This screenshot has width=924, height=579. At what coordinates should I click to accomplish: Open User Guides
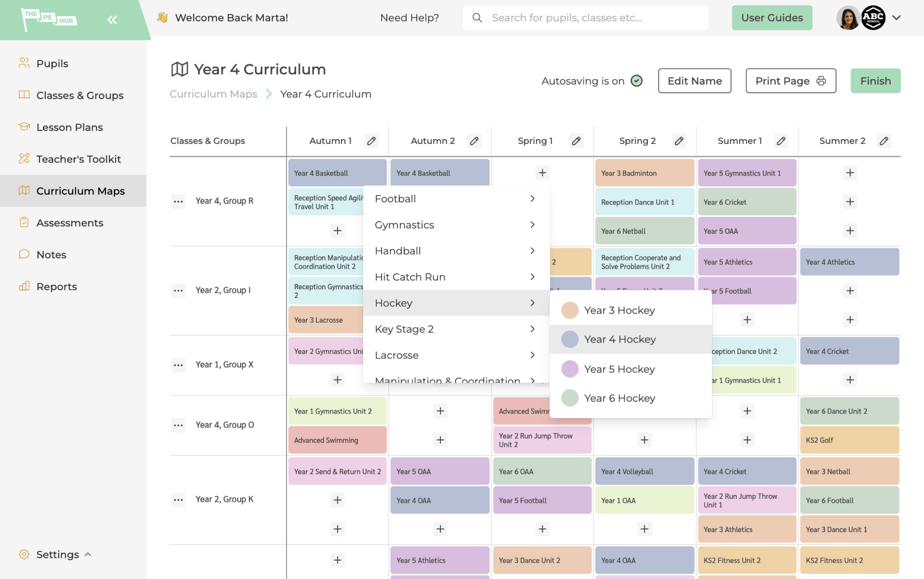point(772,18)
